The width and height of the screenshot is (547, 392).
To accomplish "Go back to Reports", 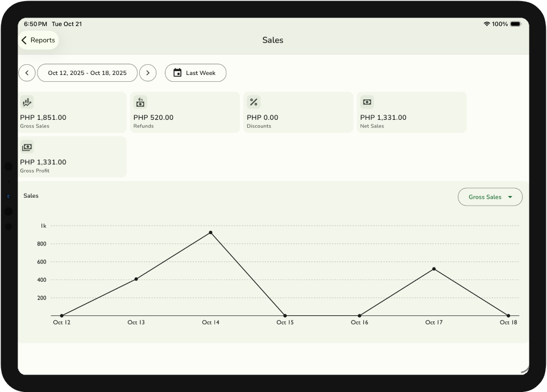I will (39, 40).
